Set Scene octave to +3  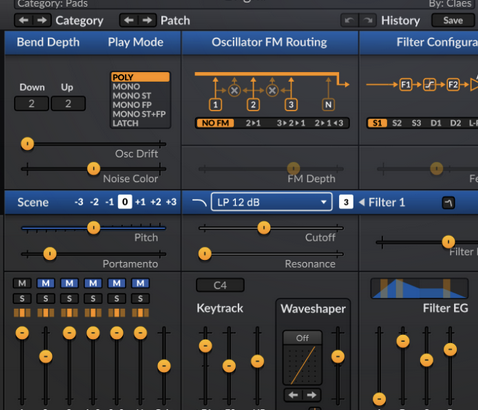[x=171, y=202]
